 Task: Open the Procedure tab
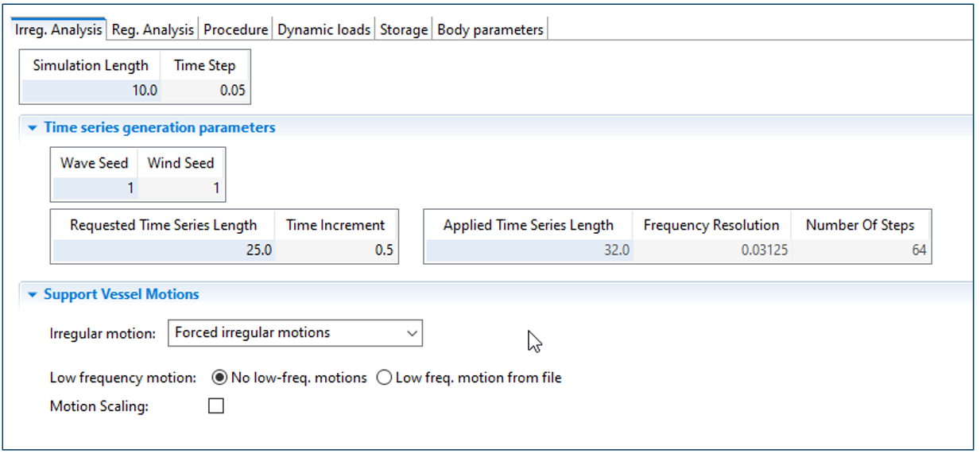click(x=235, y=29)
